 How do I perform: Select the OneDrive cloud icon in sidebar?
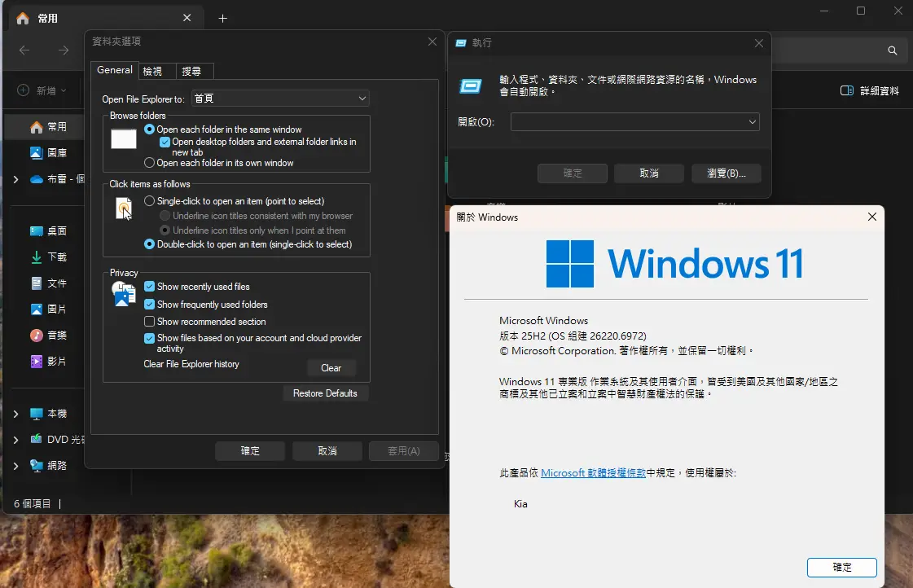37,179
